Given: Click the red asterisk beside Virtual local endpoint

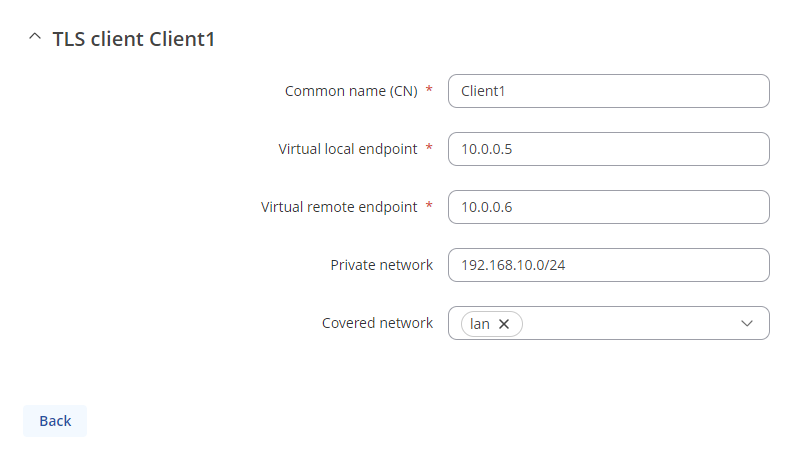Looking at the screenshot, I should point(429,148).
